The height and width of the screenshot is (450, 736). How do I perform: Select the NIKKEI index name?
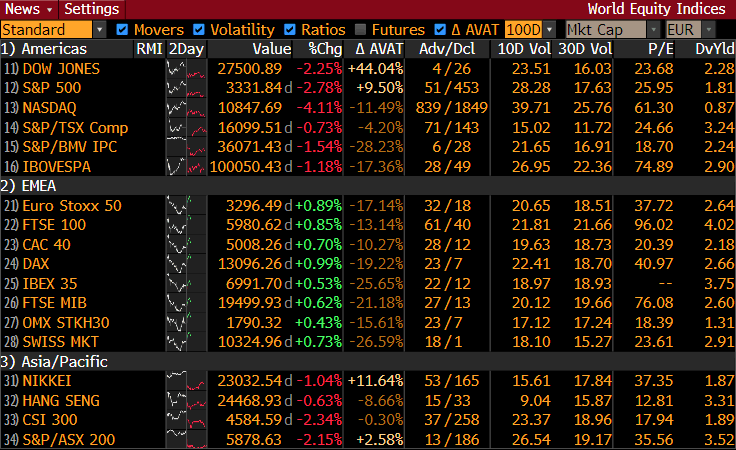click(47, 381)
